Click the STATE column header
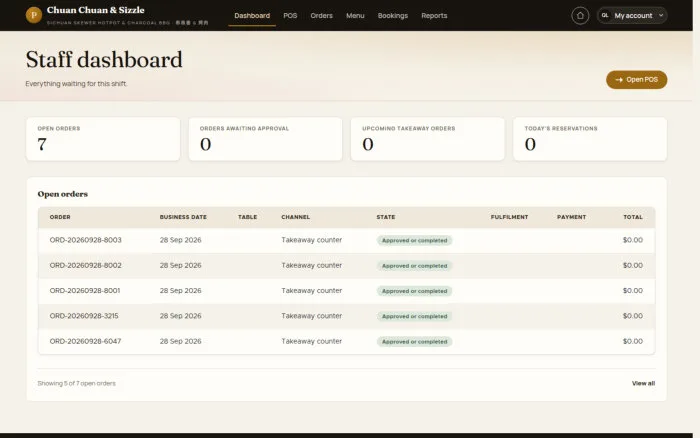This screenshot has width=700, height=438. [x=386, y=217]
